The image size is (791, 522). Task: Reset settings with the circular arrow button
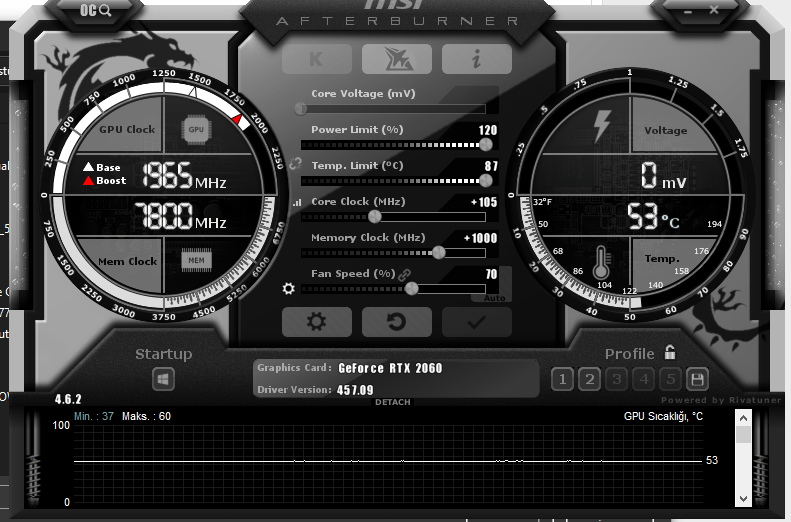pos(397,322)
